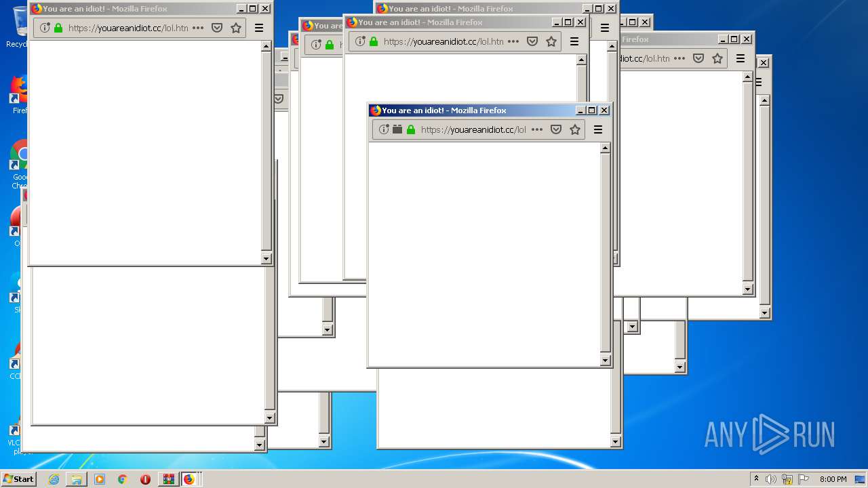
Task: Save to Pocket in top-left Firefox window
Action: [x=217, y=28]
